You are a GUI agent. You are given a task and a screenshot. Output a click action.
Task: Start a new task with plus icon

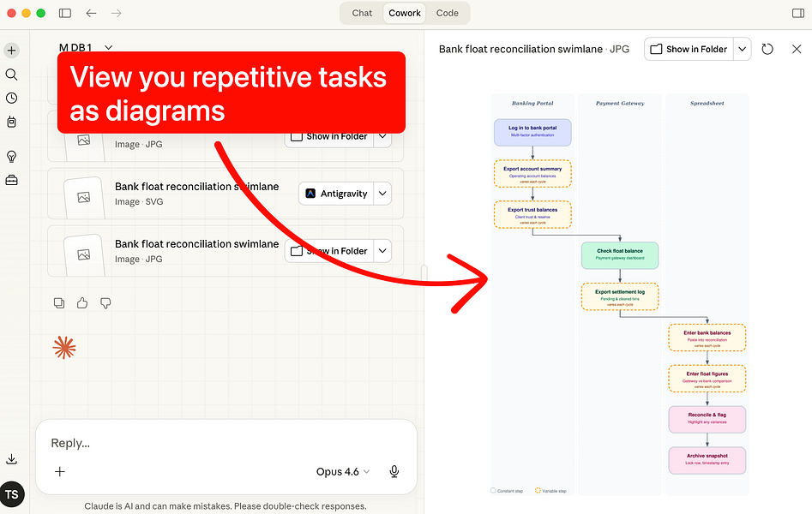12,51
